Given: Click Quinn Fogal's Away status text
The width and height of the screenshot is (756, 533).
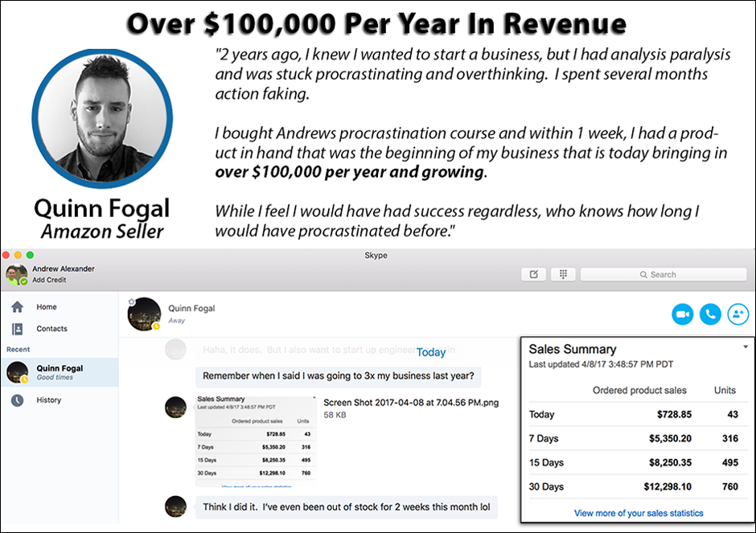Looking at the screenshot, I should pyautogui.click(x=177, y=320).
